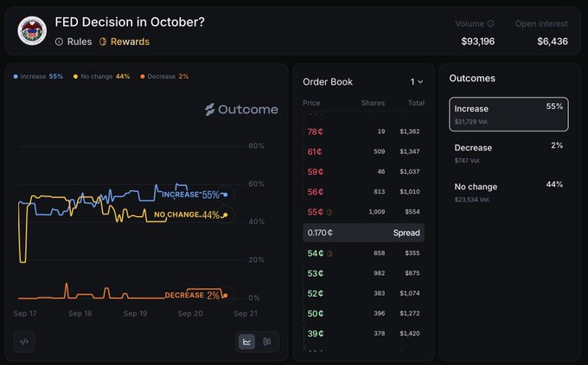The width and height of the screenshot is (588, 365).
Task: Switch to line chart view
Action: [246, 342]
